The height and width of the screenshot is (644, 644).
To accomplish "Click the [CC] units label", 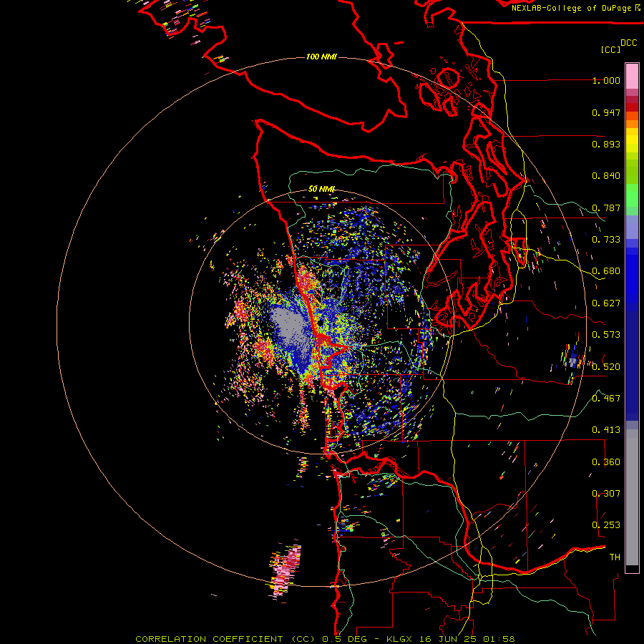I will pos(610,49).
